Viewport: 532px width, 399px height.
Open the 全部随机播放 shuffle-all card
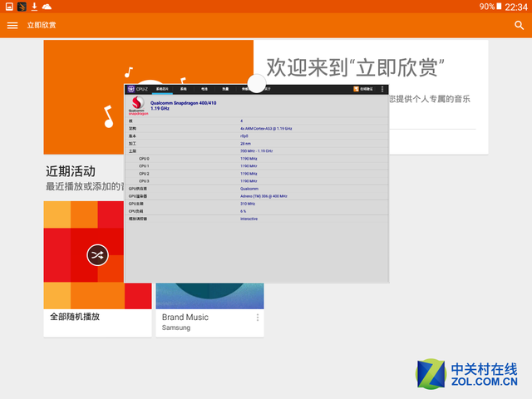point(97,269)
